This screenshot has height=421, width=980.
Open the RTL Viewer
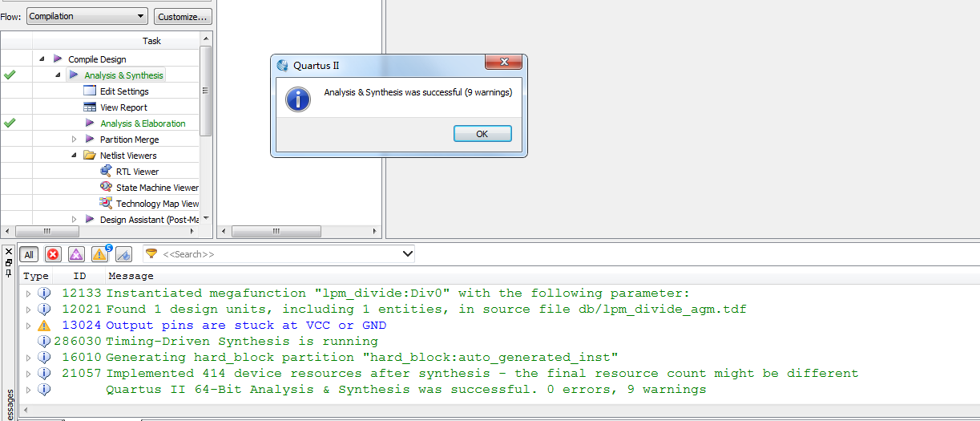point(137,172)
